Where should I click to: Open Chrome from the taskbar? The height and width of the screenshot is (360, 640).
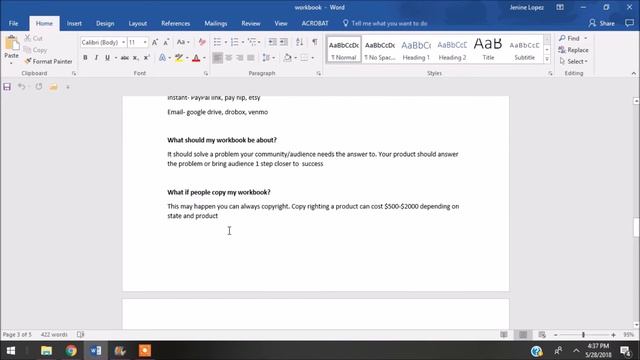click(71, 351)
